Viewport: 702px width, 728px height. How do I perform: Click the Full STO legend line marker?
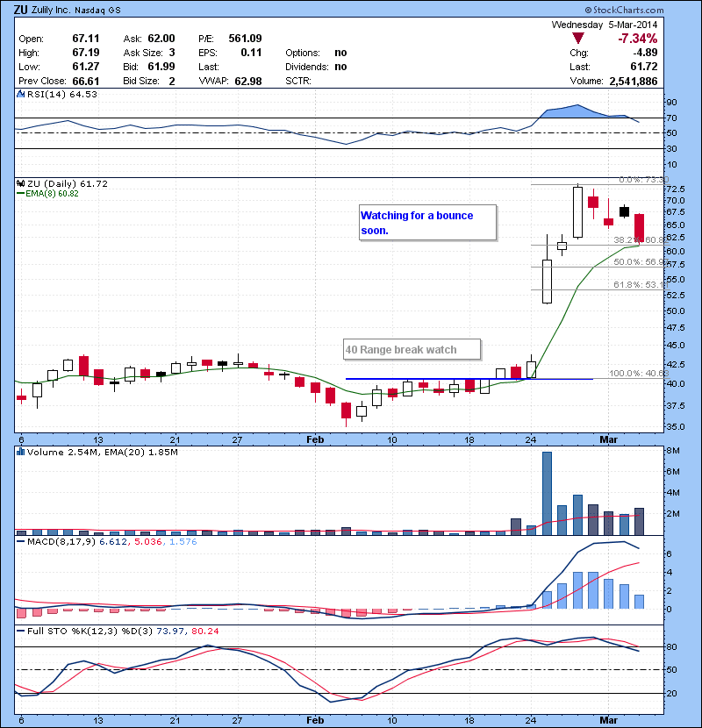pyautogui.click(x=20, y=631)
